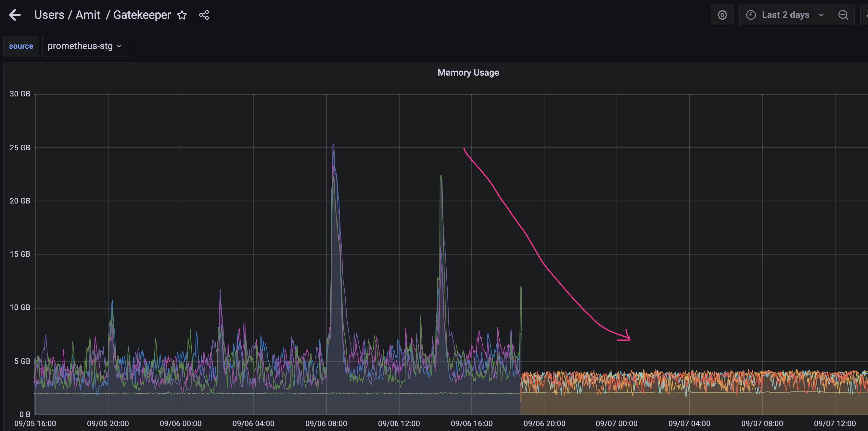Open the Amit folder breadcrumb
Screen dimensions: 868x431
click(x=88, y=15)
